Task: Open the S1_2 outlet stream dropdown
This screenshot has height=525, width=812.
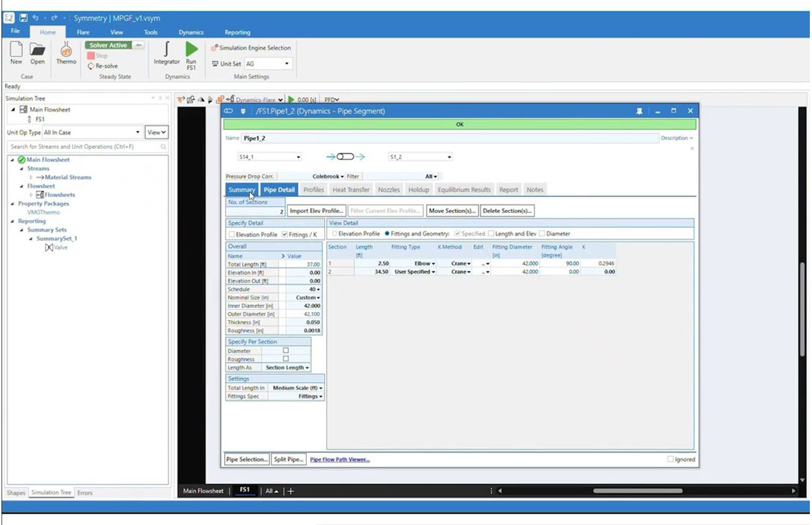Action: point(420,157)
